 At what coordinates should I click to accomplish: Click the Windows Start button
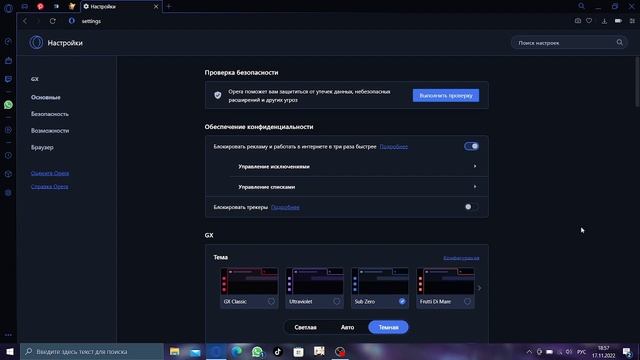pos(10,351)
